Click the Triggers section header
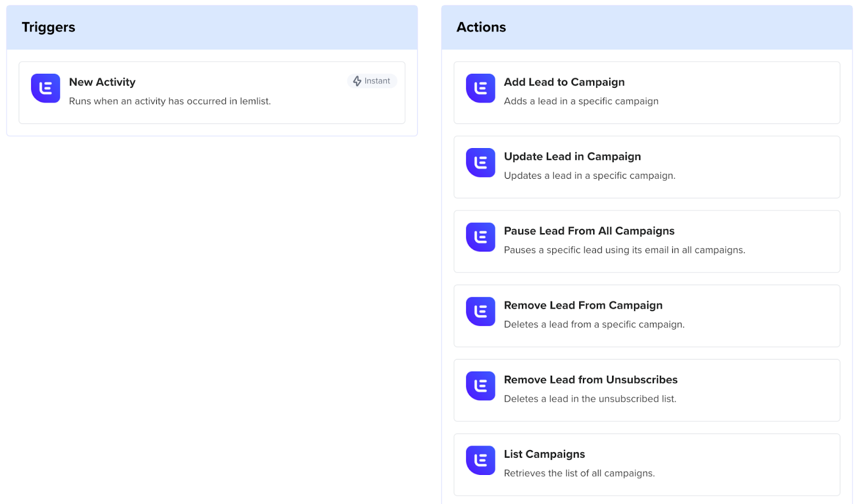Image resolution: width=862 pixels, height=504 pixels. (x=48, y=27)
